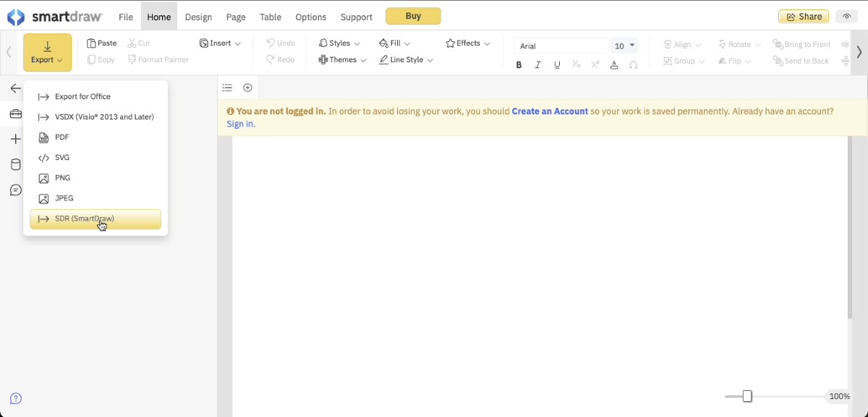
Task: Choose VSDX (Visio 2013 and Later) export
Action: 95,117
